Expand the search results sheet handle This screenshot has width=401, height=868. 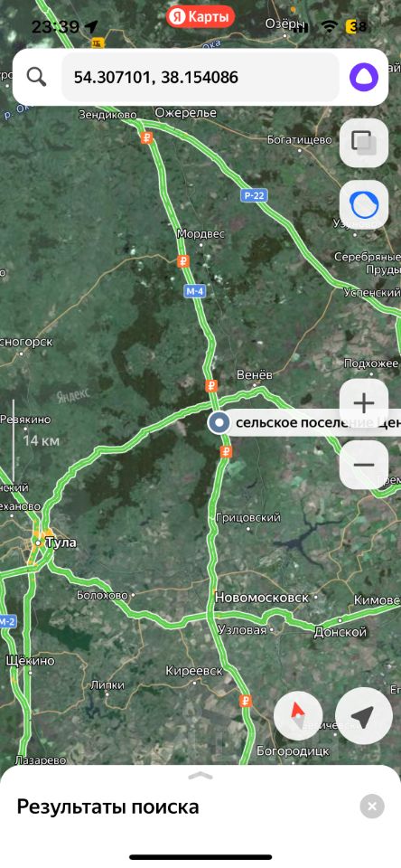click(200, 776)
